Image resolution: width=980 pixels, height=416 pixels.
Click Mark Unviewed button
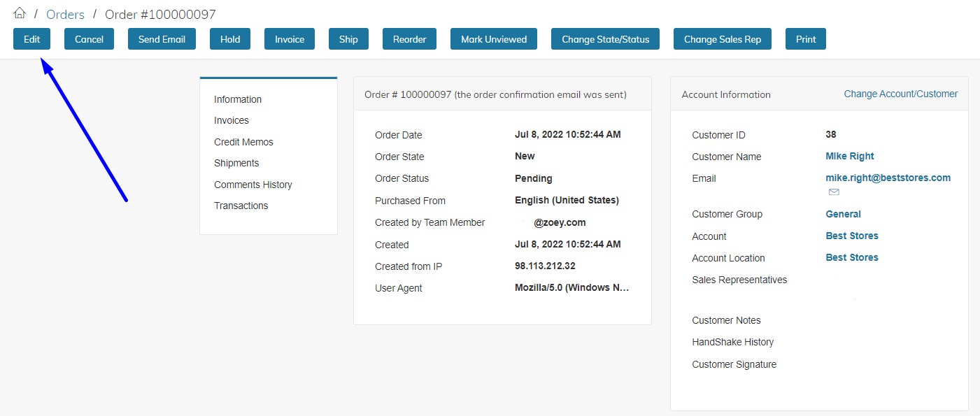(494, 39)
